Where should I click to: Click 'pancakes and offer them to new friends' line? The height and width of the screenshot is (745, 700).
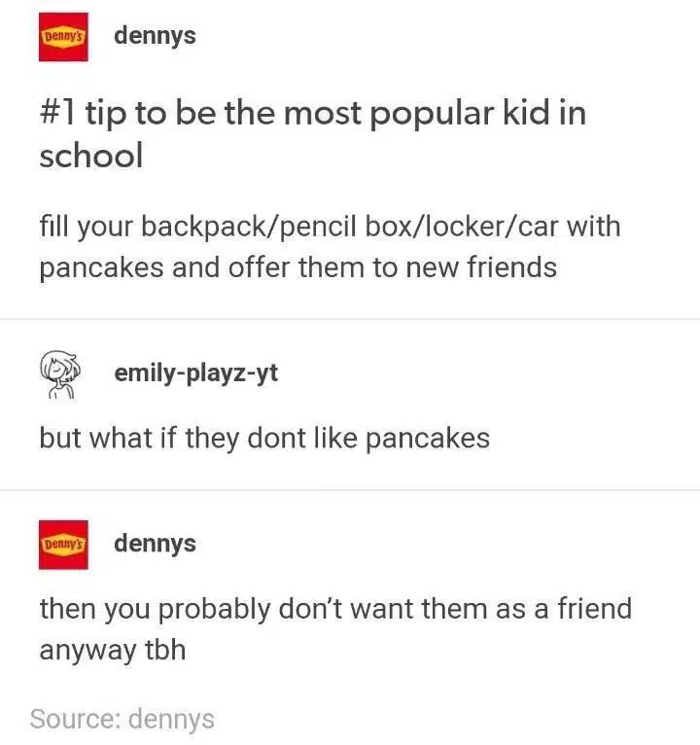coord(298,267)
